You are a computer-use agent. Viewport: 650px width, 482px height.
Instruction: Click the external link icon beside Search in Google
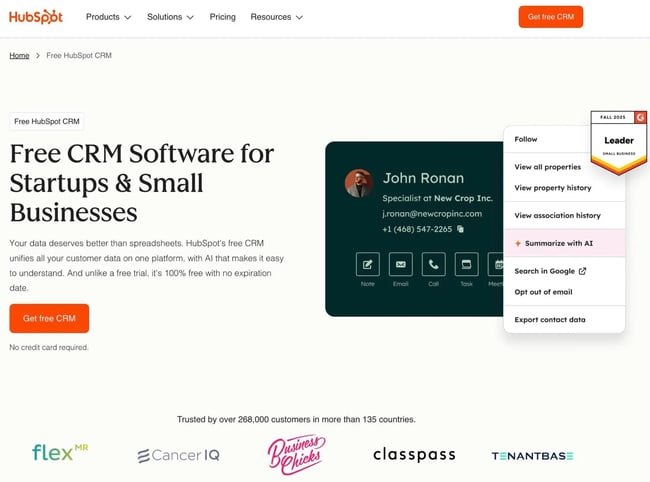coord(582,271)
